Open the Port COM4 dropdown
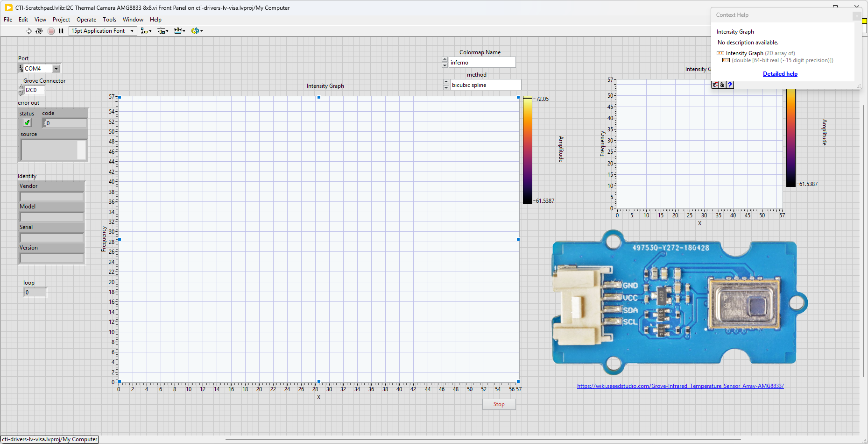The height and width of the screenshot is (444, 868). click(56, 69)
